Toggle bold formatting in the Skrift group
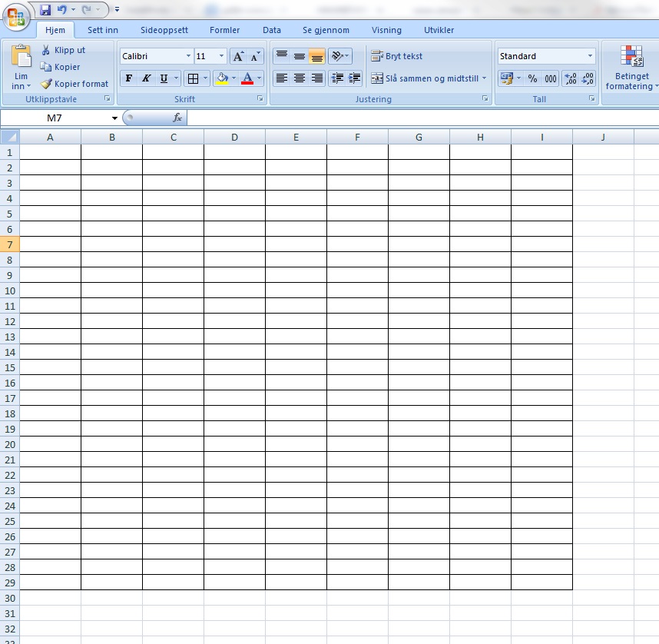This screenshot has width=659, height=644. point(128,78)
